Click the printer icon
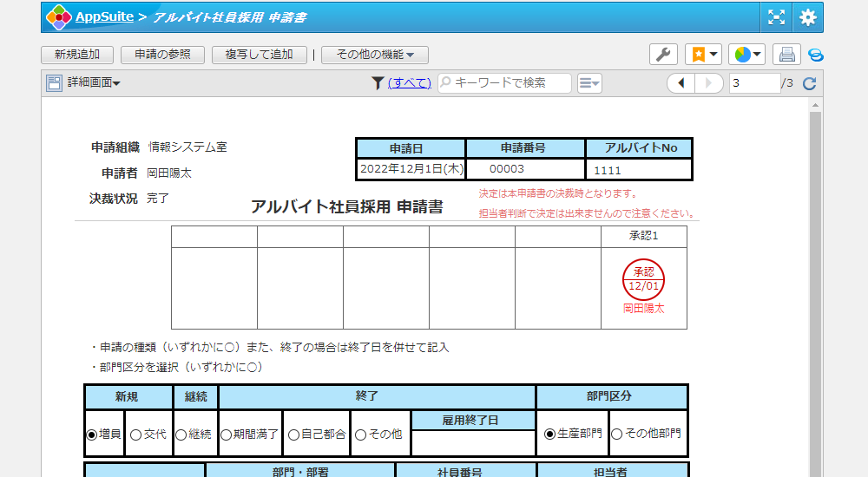868x477 pixels. pyautogui.click(x=786, y=55)
